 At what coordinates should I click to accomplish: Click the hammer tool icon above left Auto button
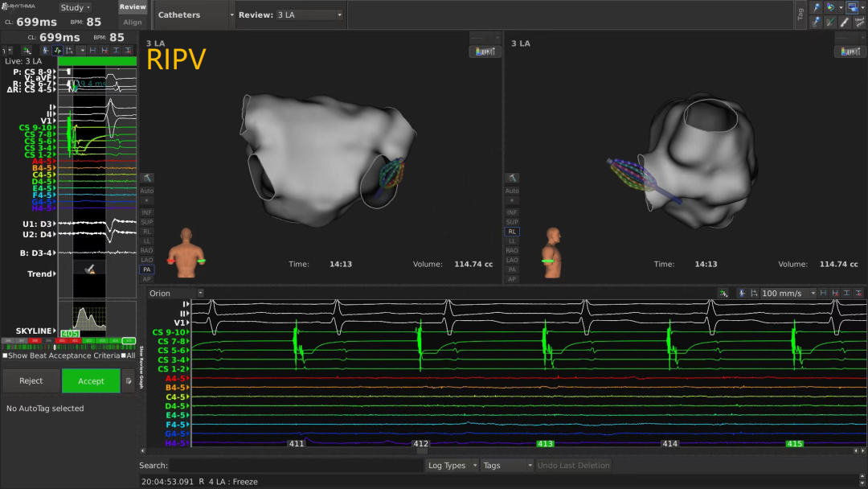point(146,178)
